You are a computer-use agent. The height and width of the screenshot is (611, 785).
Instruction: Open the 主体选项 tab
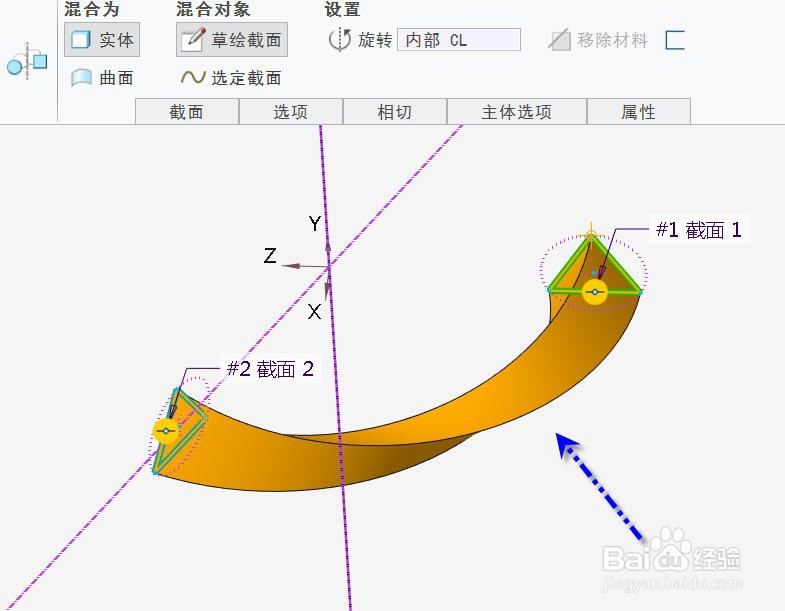[x=517, y=111]
